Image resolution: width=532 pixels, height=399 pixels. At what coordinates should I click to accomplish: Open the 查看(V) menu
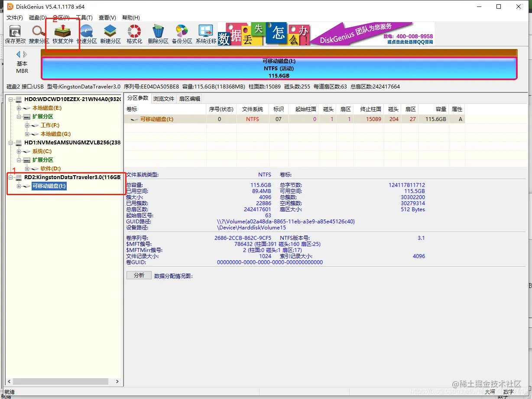tap(107, 18)
